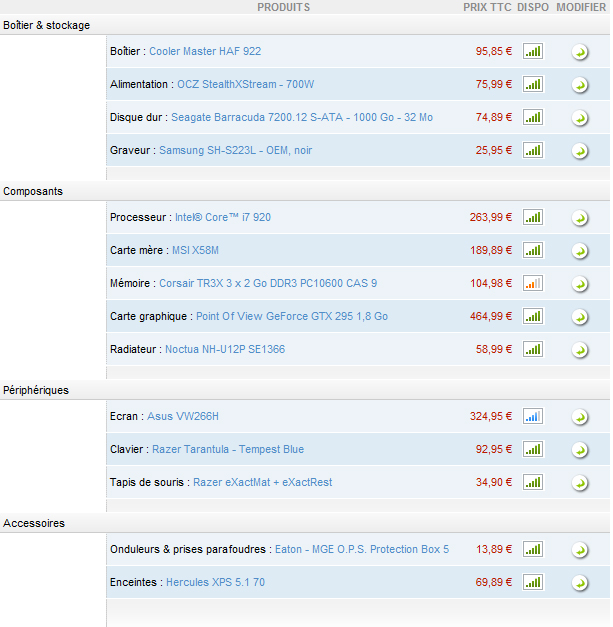Open Samsung SH-S223L burner link
This screenshot has height=627, width=613.
pos(235,150)
